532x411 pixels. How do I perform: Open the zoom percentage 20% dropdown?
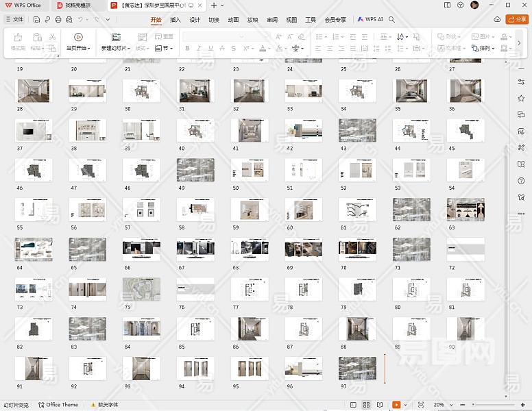[439, 405]
